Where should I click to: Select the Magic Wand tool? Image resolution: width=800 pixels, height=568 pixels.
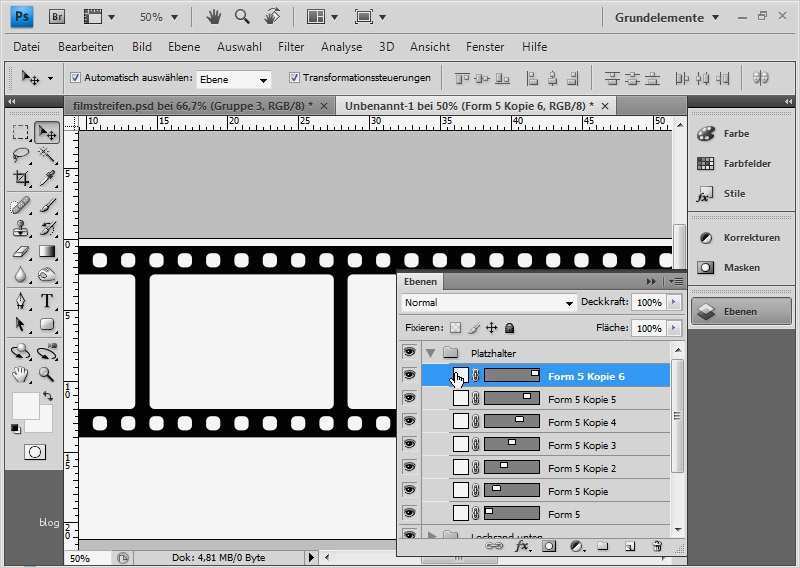[x=47, y=155]
